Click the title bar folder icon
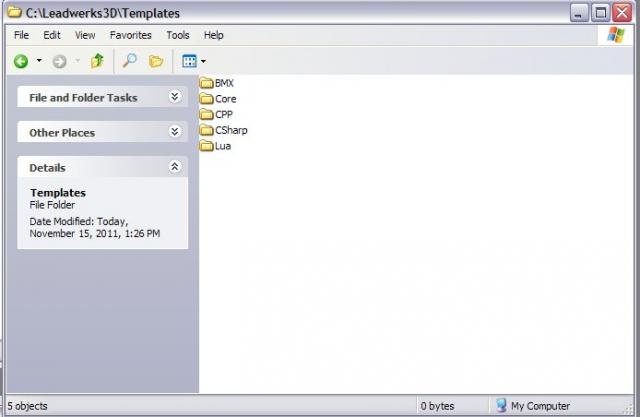The width and height of the screenshot is (640, 417). (x=14, y=12)
